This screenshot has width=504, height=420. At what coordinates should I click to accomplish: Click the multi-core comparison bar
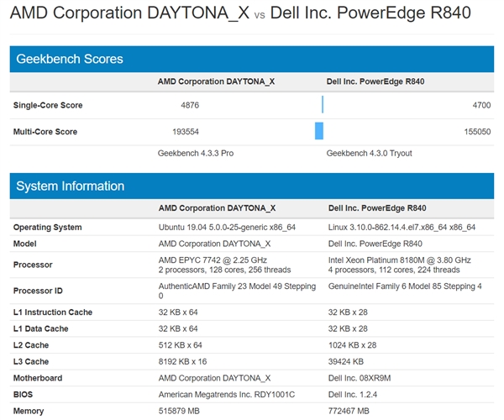click(x=319, y=131)
